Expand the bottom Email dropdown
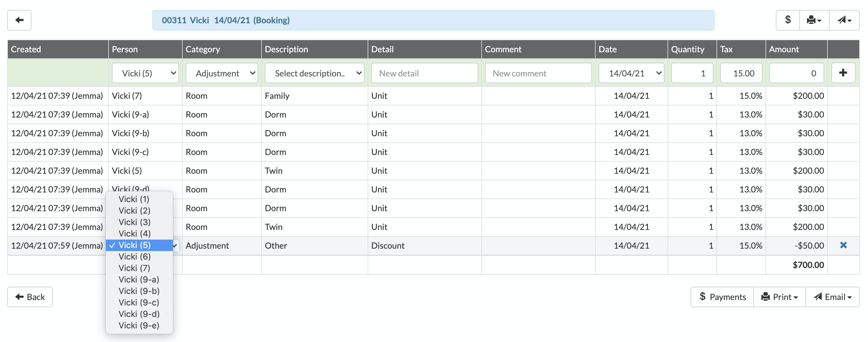This screenshot has height=342, width=868. tap(832, 297)
